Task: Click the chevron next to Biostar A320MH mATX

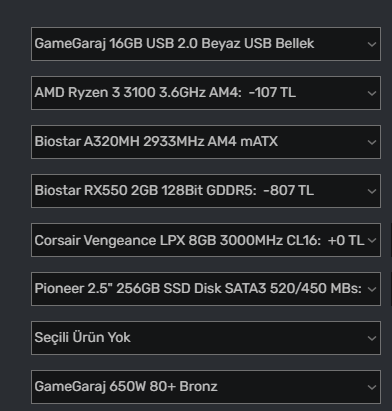Action: (372, 142)
